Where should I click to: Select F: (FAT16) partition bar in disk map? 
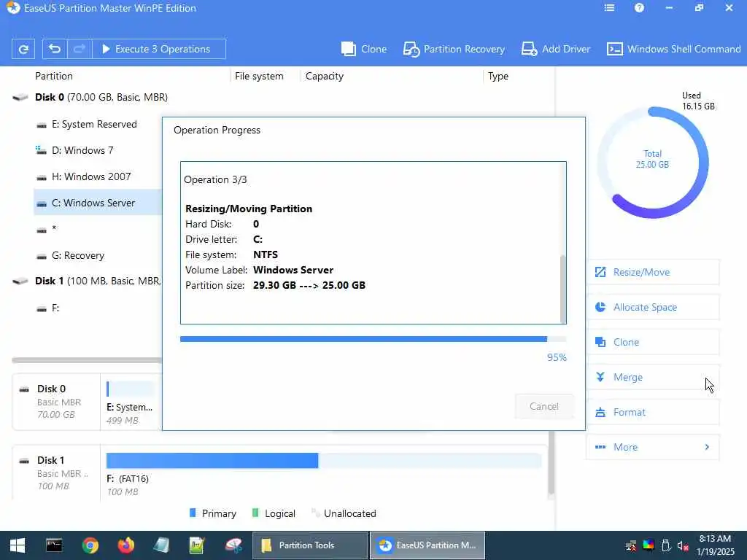pos(324,461)
